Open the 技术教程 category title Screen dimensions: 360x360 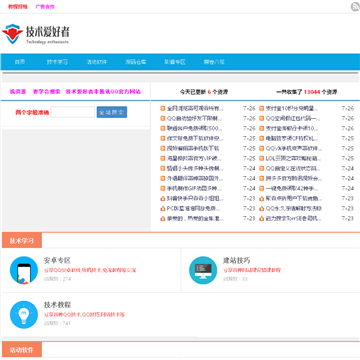[57, 305]
